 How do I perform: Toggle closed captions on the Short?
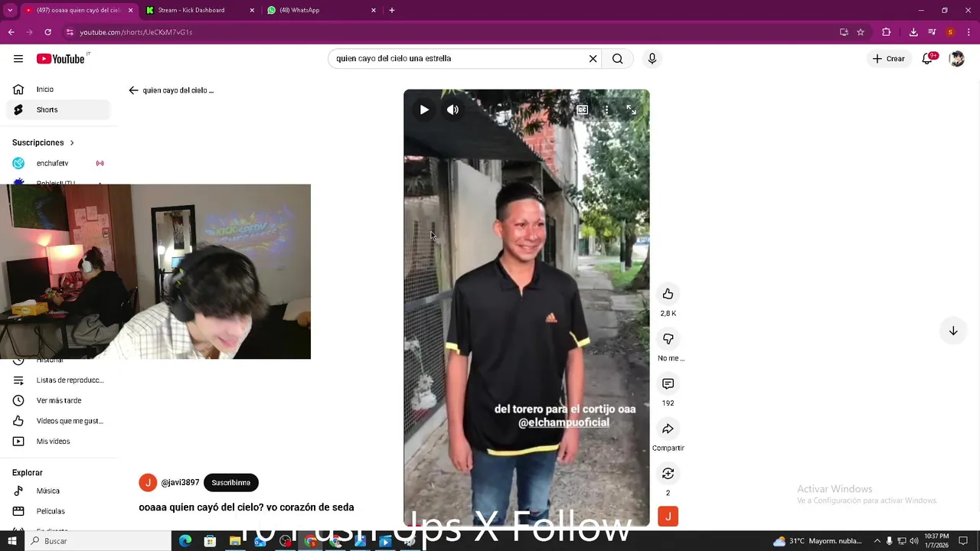point(583,109)
